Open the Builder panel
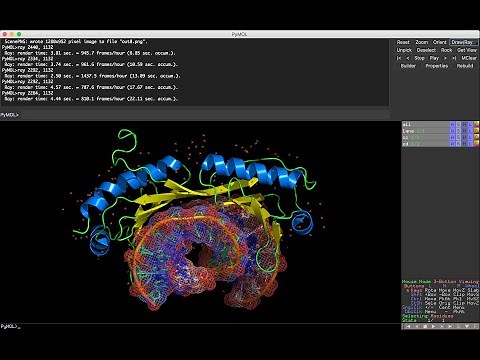This screenshot has height=360, width=480. (x=408, y=66)
